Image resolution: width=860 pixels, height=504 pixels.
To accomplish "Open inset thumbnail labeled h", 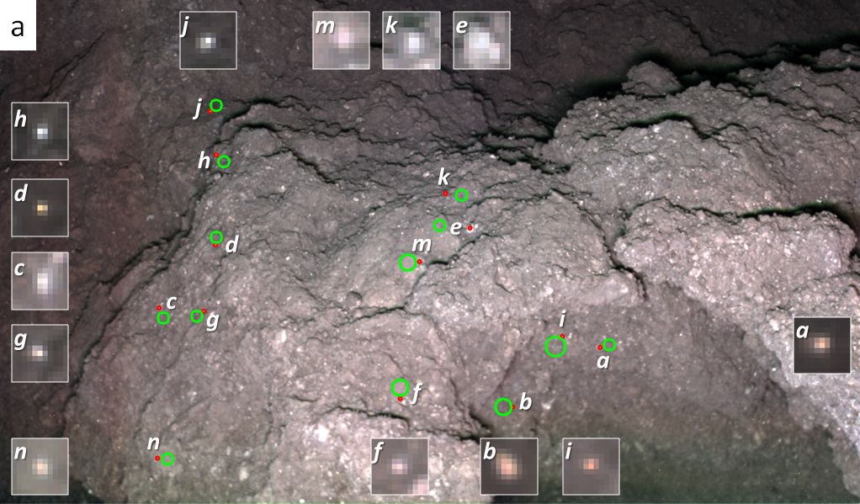I will 40,131.
